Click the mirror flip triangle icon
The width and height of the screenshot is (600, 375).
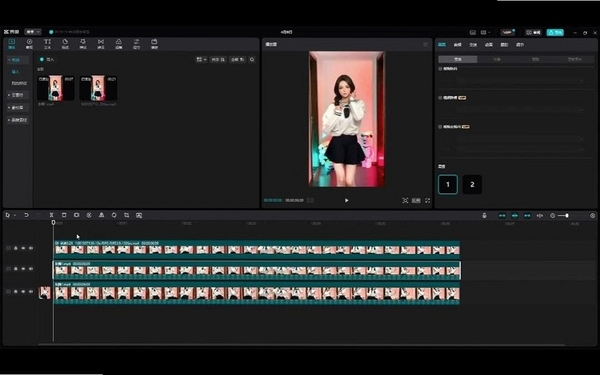coord(101,215)
